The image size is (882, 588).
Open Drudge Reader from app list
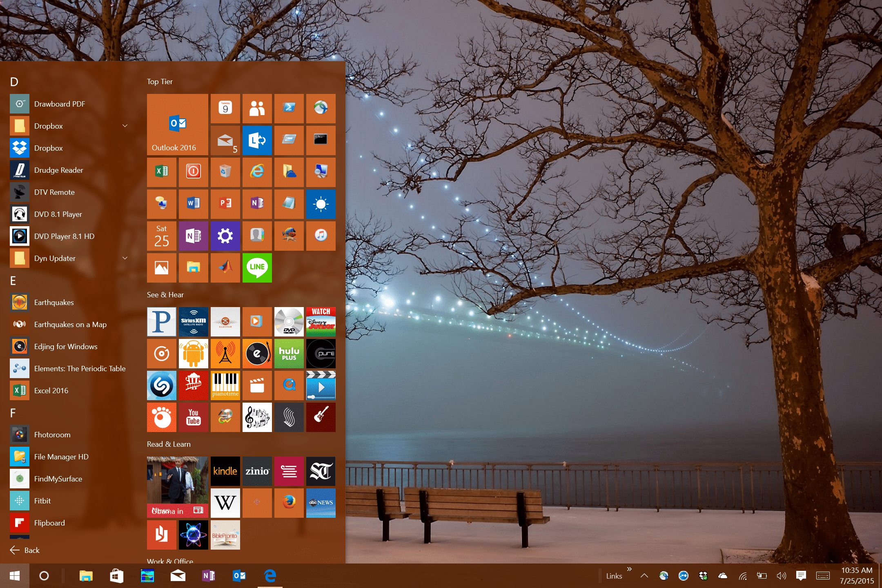(69, 170)
